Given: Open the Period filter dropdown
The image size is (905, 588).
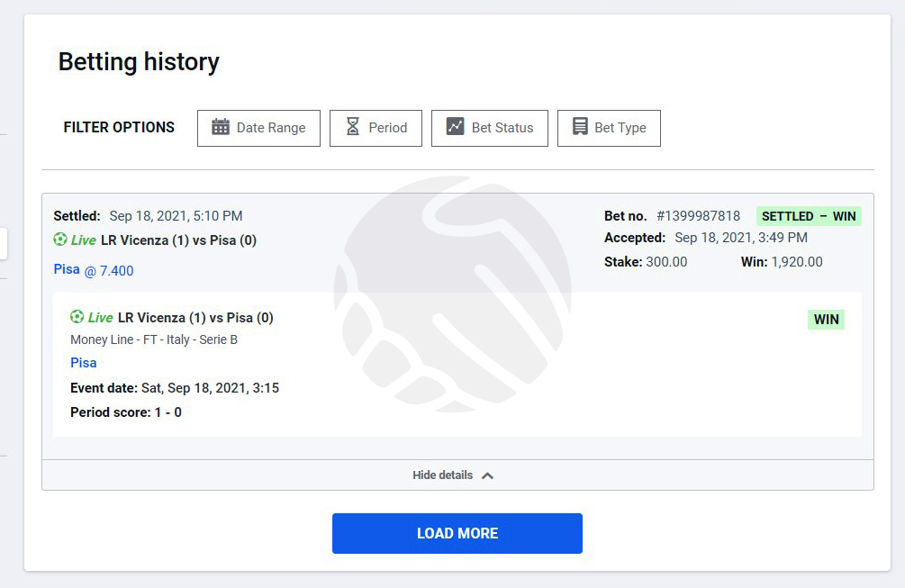Looking at the screenshot, I should click(x=376, y=128).
